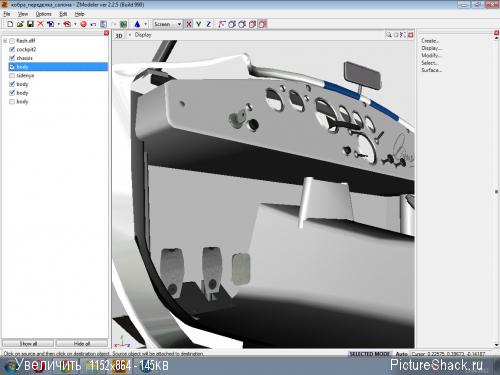Check the last unchecked body checkbox

pos(12,101)
